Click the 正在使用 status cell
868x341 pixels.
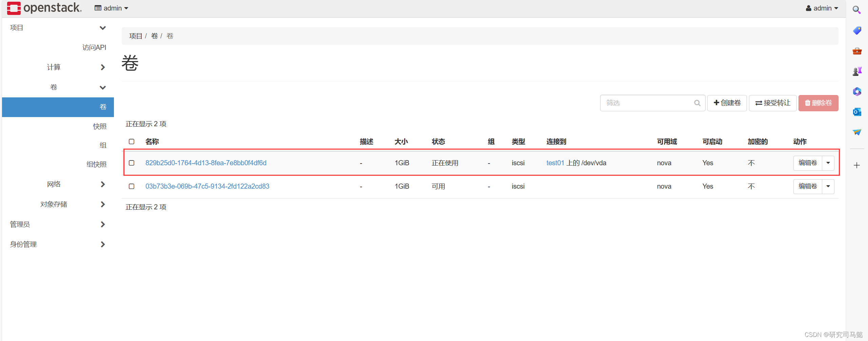pos(445,163)
